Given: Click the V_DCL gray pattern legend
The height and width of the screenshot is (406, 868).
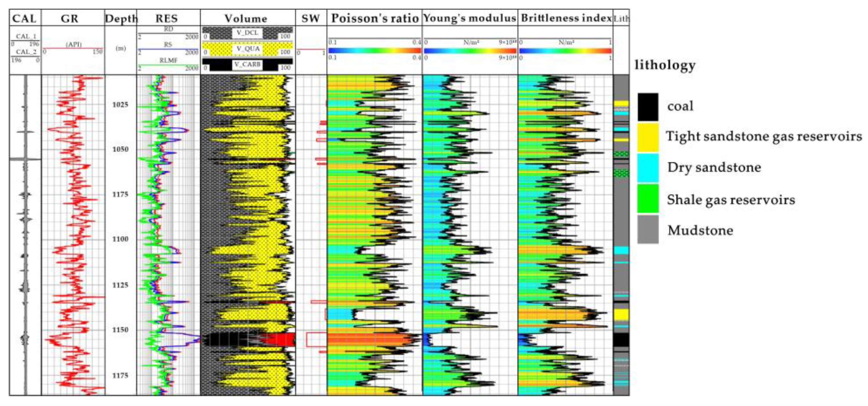Looking at the screenshot, I should pos(247,33).
